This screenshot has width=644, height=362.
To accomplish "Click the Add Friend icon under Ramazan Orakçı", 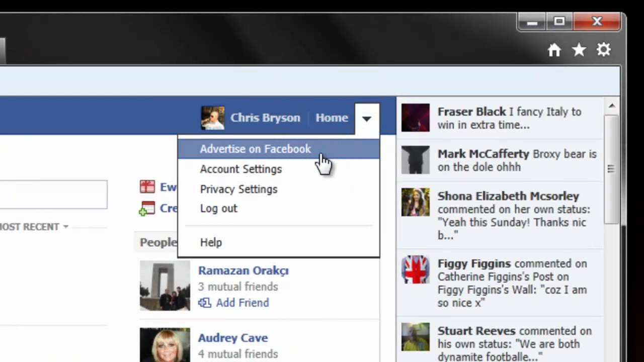I will (x=204, y=303).
